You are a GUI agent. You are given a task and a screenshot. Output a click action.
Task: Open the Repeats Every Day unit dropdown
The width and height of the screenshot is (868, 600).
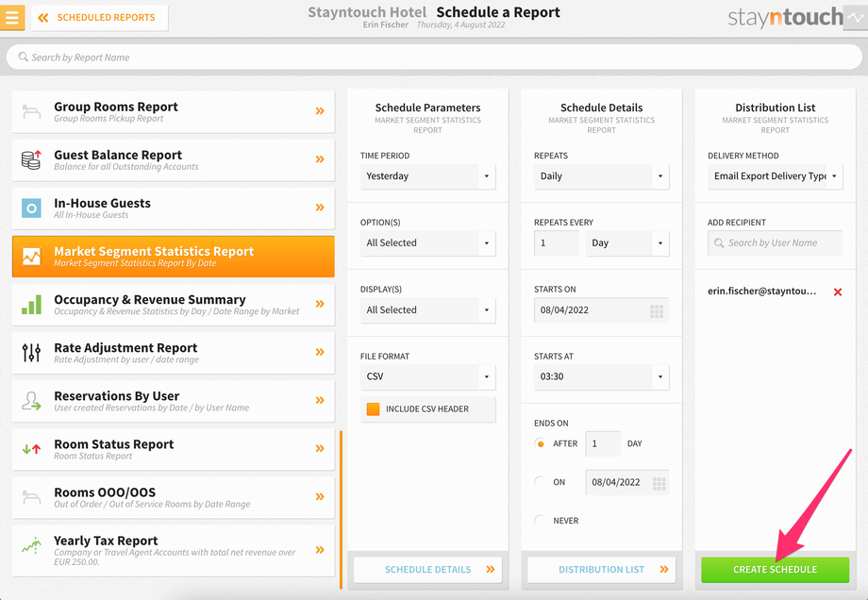[x=627, y=243]
